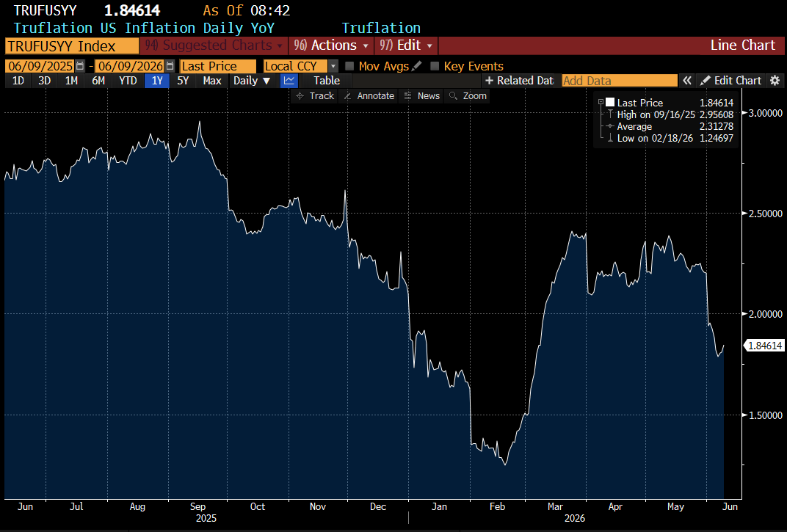This screenshot has width=787, height=532.
Task: Click the TRUFUSYY Index security field
Action: 72,46
